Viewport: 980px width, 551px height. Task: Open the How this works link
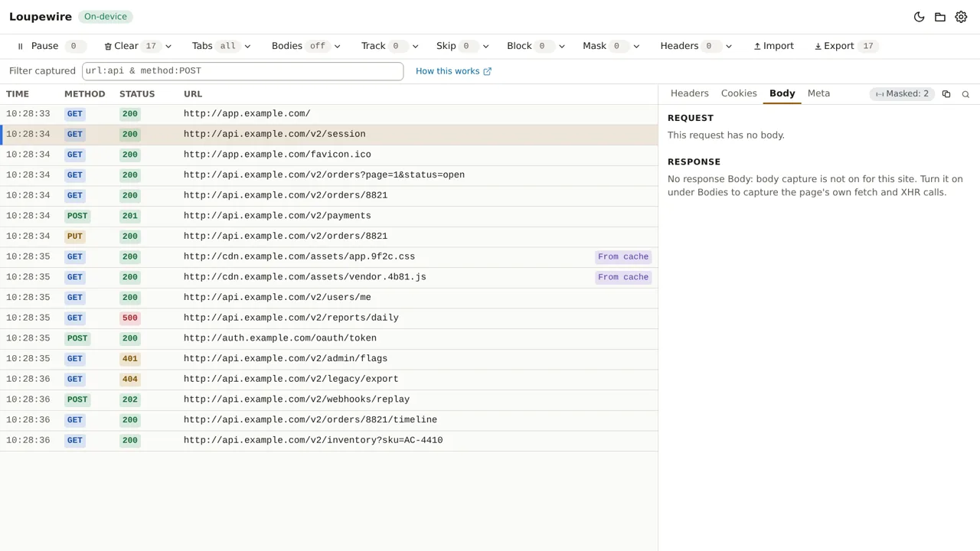coord(453,71)
